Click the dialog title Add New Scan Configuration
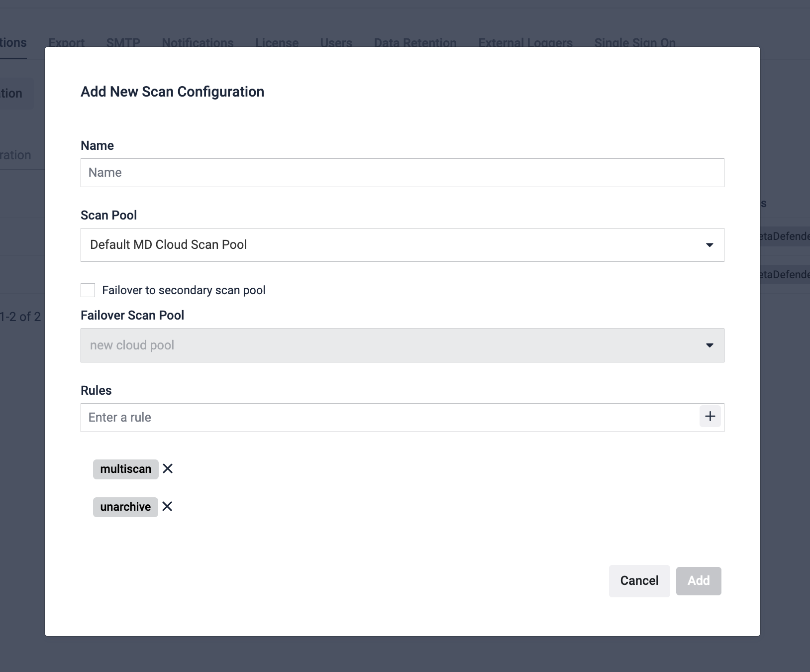The height and width of the screenshot is (672, 810). (x=172, y=92)
